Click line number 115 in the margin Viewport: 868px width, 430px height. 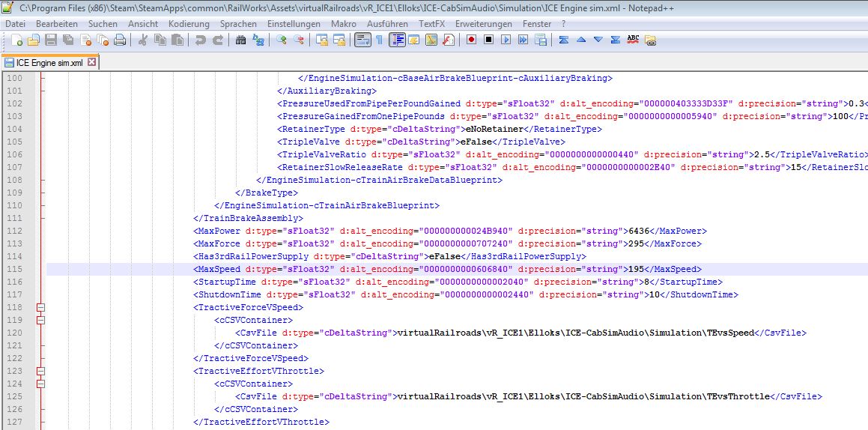(16, 269)
